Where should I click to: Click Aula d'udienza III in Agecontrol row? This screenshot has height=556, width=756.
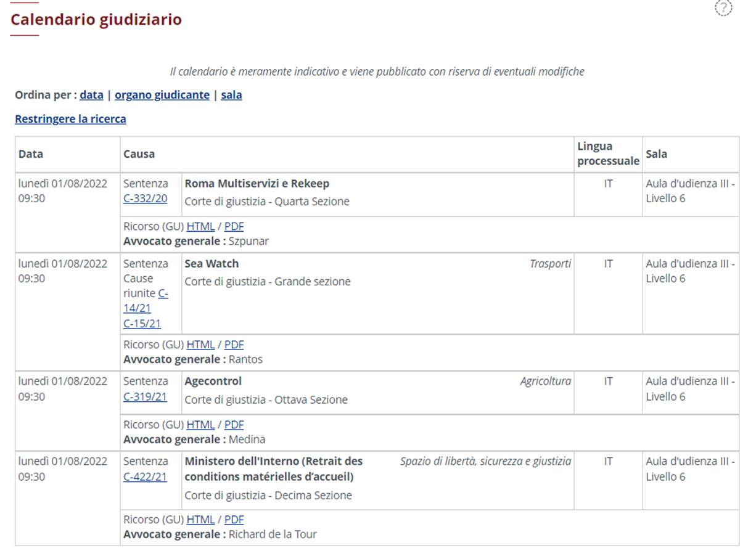click(690, 388)
